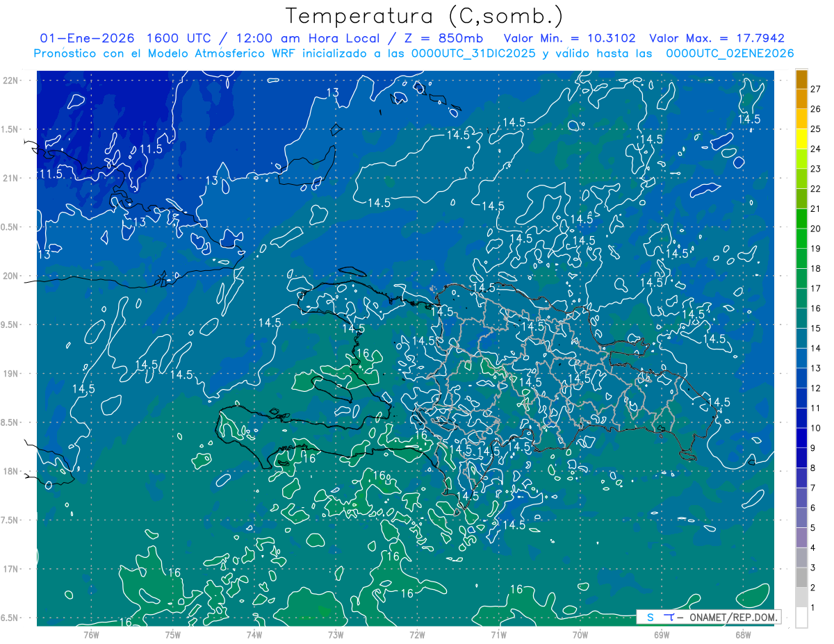
Task: Click the color scale label 27
Action: (x=816, y=89)
